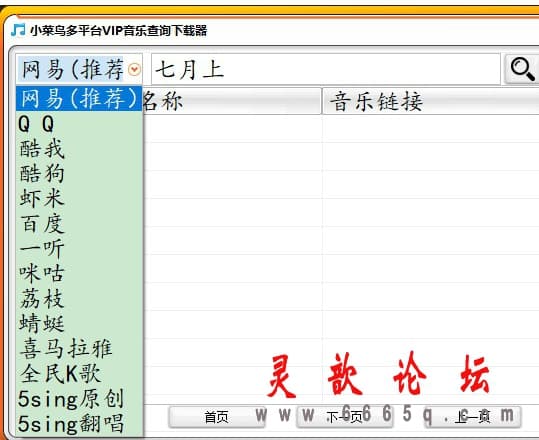Select the Q Q platform option
539x440 pixels.
point(79,124)
